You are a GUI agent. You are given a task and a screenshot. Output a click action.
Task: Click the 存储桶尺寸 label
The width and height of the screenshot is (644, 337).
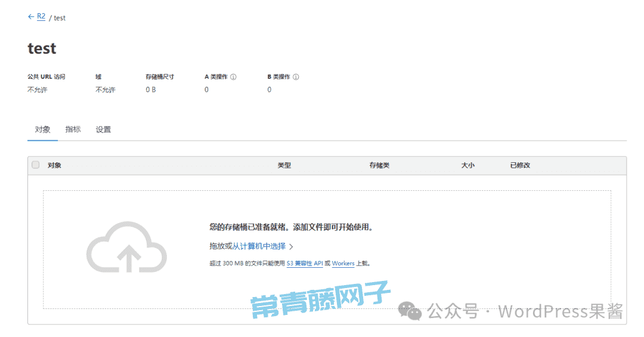160,77
